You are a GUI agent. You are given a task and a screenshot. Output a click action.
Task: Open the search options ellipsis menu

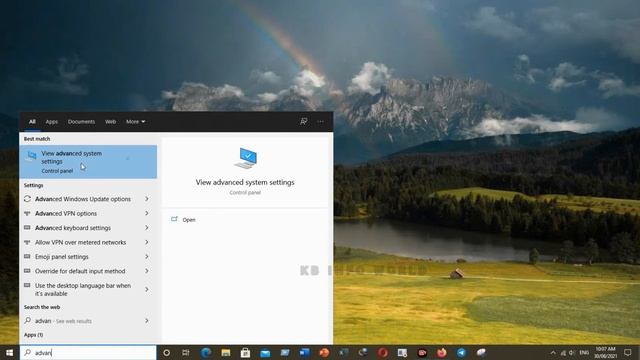pyautogui.click(x=321, y=122)
